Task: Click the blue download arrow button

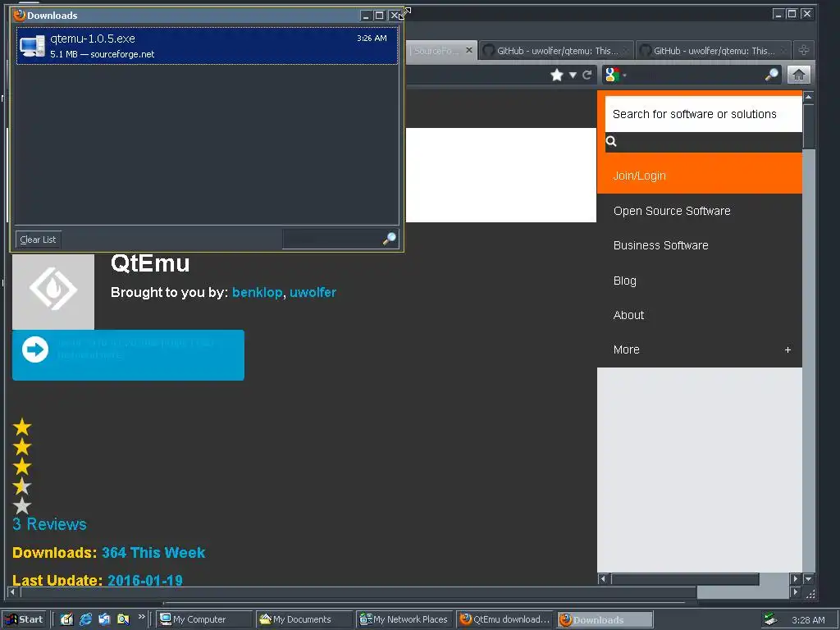Action: coord(128,355)
